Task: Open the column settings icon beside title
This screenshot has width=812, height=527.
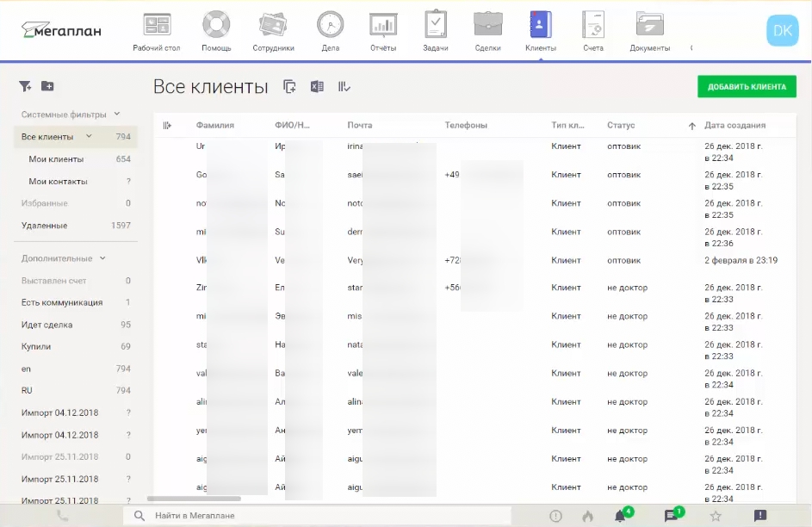Action: pyautogui.click(x=344, y=86)
